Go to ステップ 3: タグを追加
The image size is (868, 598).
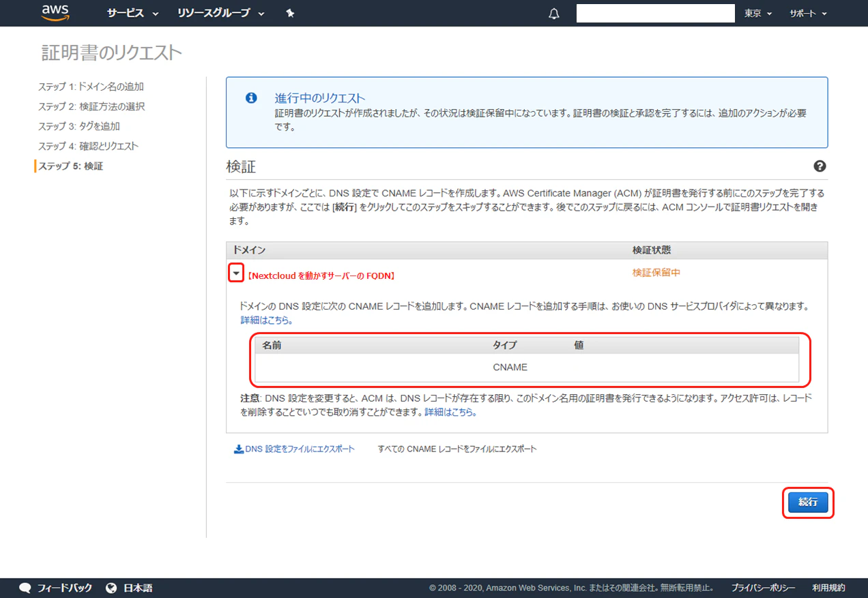pos(79,126)
